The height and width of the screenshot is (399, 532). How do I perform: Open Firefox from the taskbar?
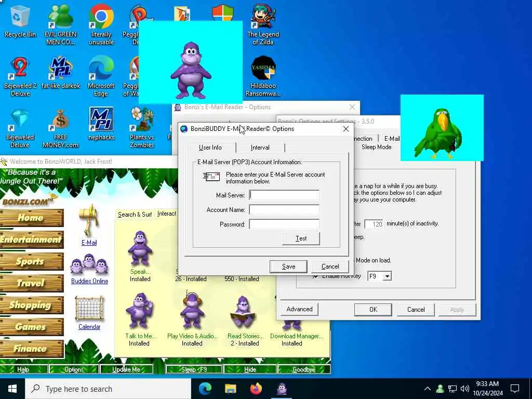256,389
